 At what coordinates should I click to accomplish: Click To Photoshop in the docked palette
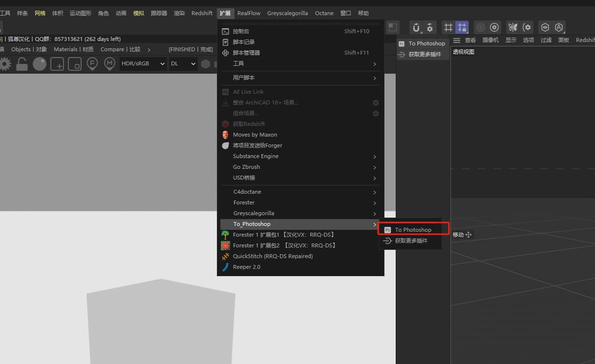click(423, 43)
